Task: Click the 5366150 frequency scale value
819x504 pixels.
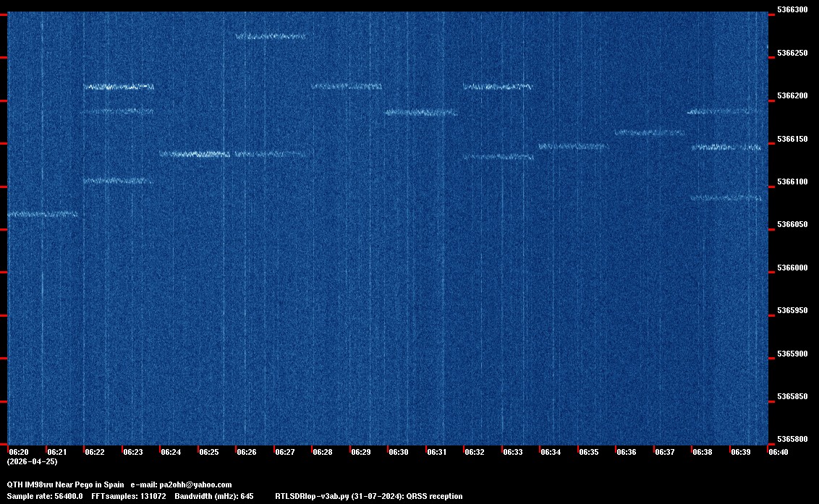Action: [x=792, y=139]
